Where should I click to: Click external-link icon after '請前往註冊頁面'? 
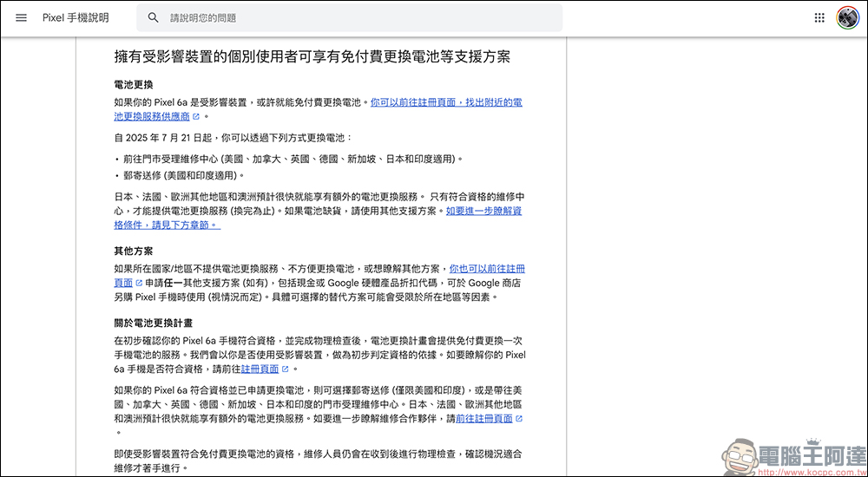[x=285, y=369]
